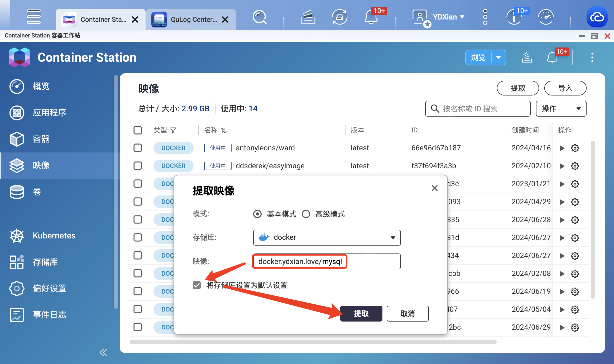
Task: Run the ddsderek/easyimage image play icon
Action: (562, 166)
